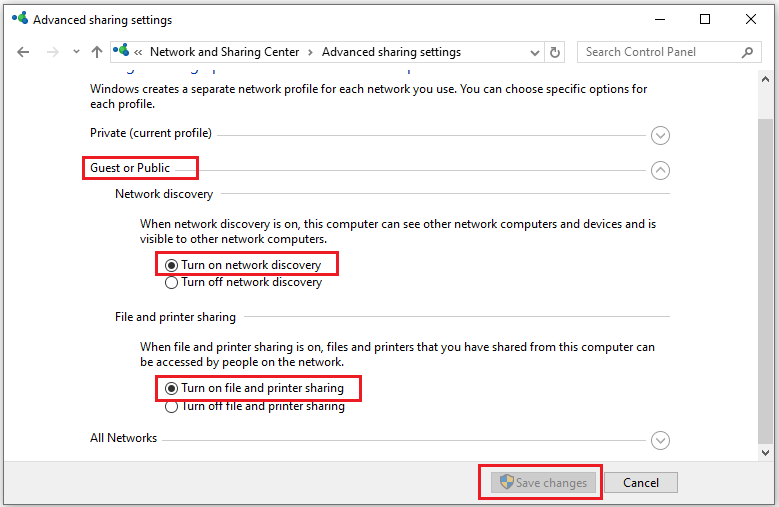The width and height of the screenshot is (779, 507).
Task: Select Turn on file and printer sharing
Action: coord(172,388)
